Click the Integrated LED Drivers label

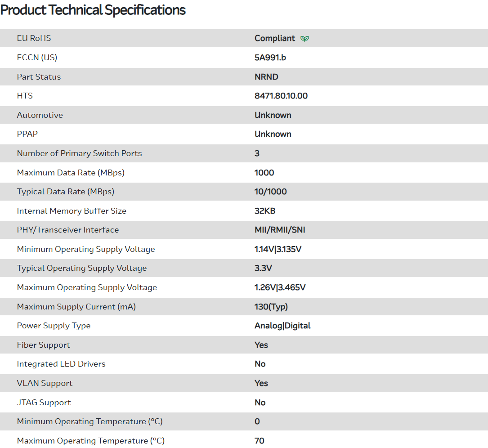point(61,364)
